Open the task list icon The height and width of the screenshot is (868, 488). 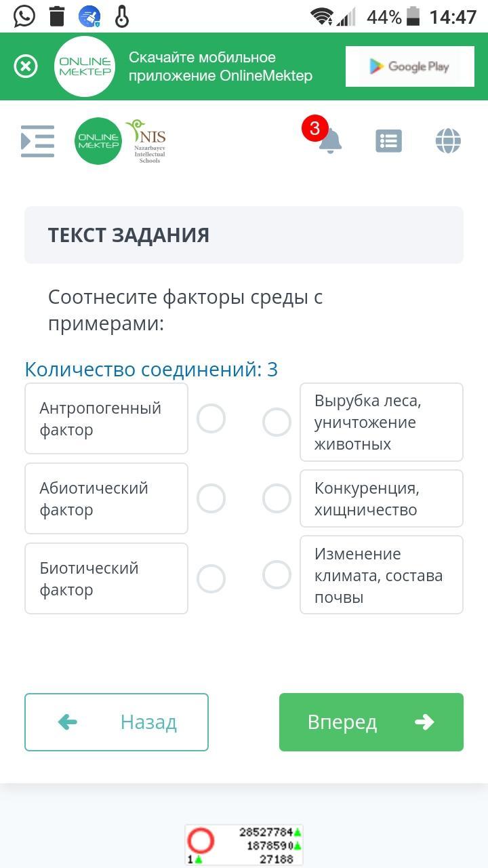(389, 141)
